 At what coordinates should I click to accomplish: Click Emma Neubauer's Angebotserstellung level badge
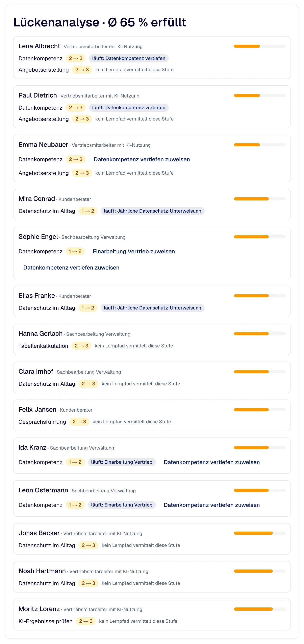82,173
